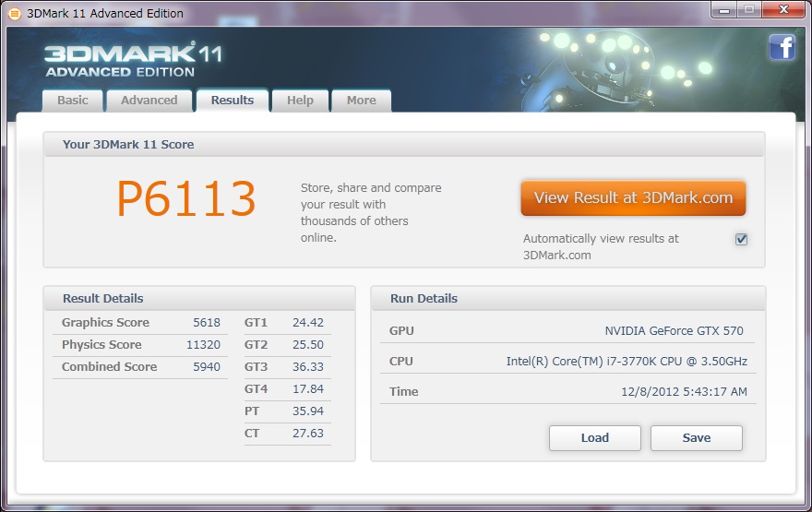Click the P6113 score value
This screenshot has width=812, height=512.
[186, 198]
